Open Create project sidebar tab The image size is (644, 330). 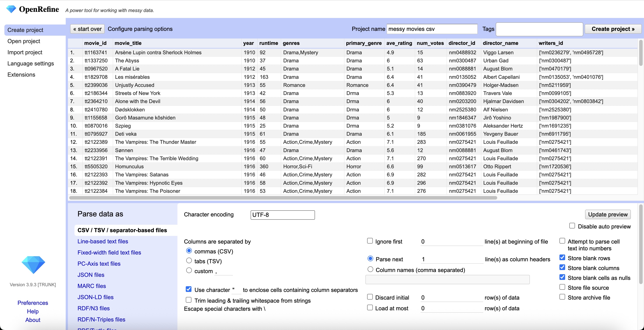click(x=35, y=30)
